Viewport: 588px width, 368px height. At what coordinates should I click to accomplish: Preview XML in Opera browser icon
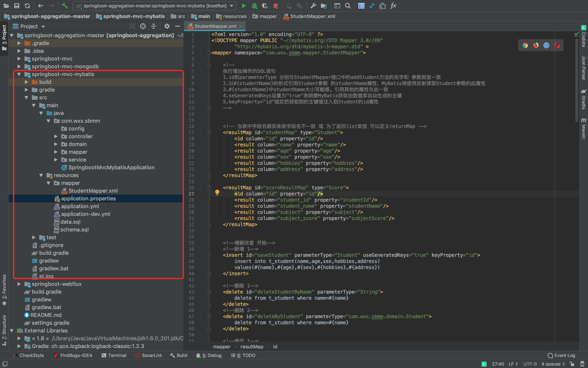(557, 46)
